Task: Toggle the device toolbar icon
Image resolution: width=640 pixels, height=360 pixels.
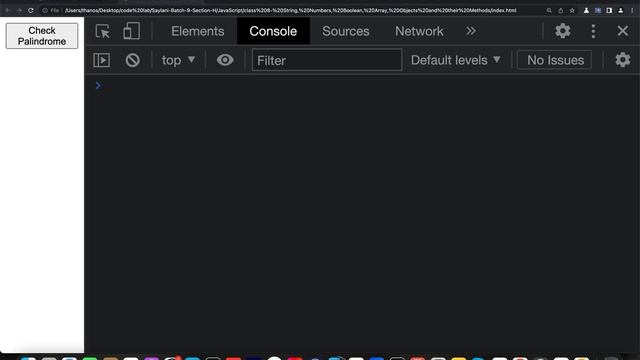Action: click(131, 31)
